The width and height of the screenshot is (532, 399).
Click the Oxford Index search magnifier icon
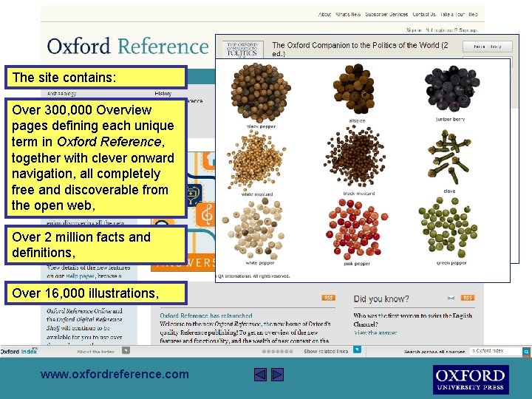pos(526,352)
